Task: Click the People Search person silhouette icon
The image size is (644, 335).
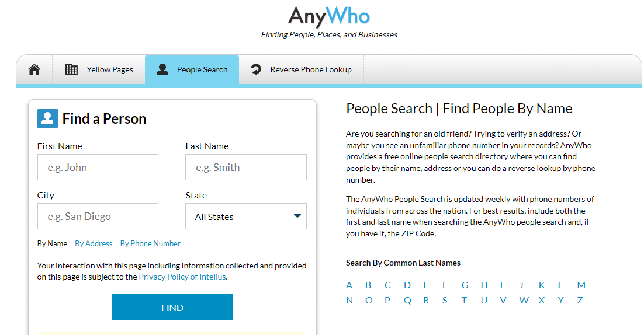Action: click(162, 69)
